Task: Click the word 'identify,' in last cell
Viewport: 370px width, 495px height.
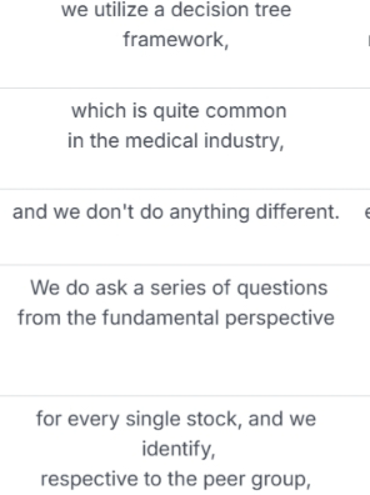Action: (179, 449)
